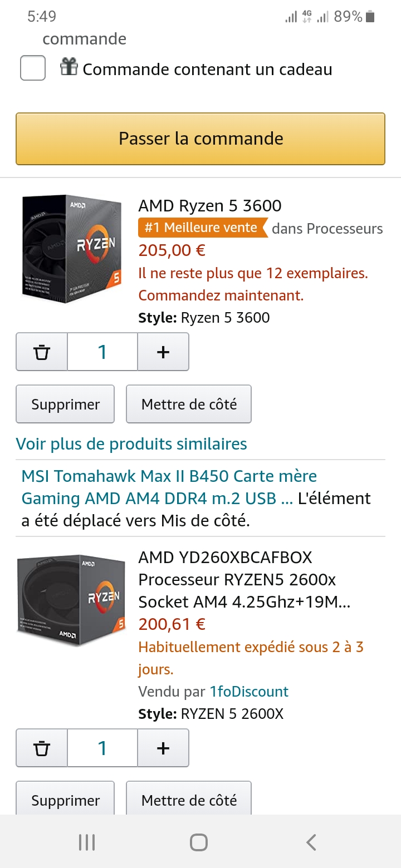This screenshot has height=868, width=401.
Task: Tap the trash icon for Ryzen 5 2600X
Action: click(x=42, y=748)
